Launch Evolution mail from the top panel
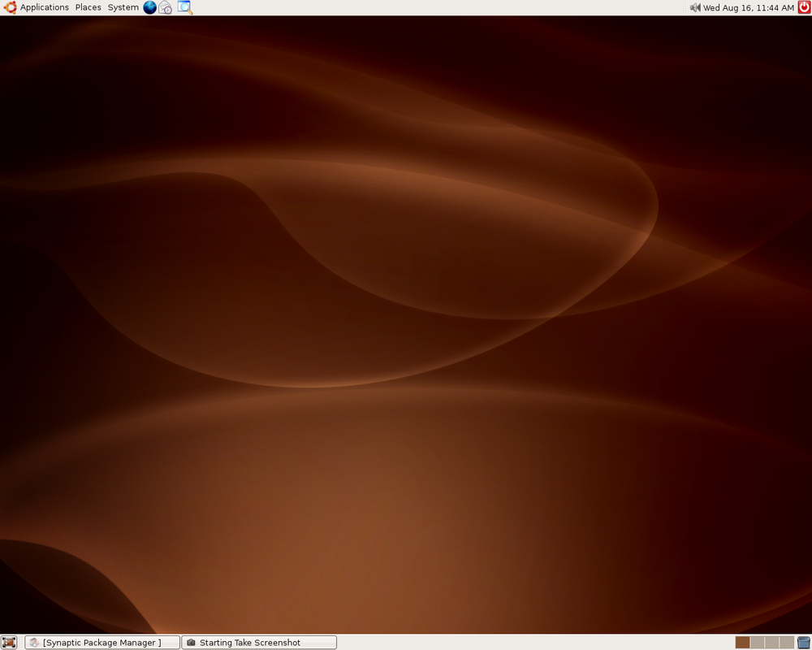The width and height of the screenshot is (812, 650). coord(166,7)
